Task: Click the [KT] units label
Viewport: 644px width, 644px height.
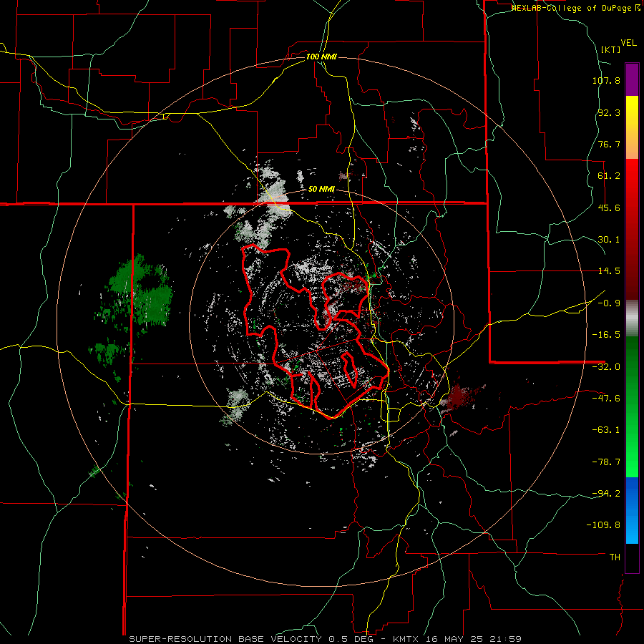Action: pyautogui.click(x=611, y=49)
